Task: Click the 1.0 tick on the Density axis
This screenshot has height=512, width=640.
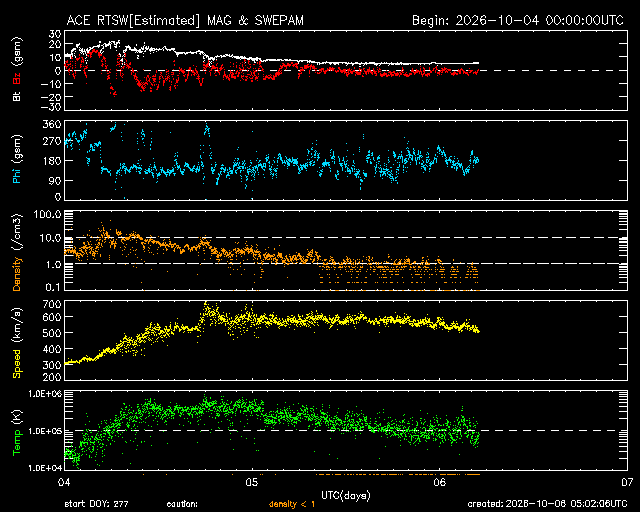Action: pyautogui.click(x=53, y=265)
